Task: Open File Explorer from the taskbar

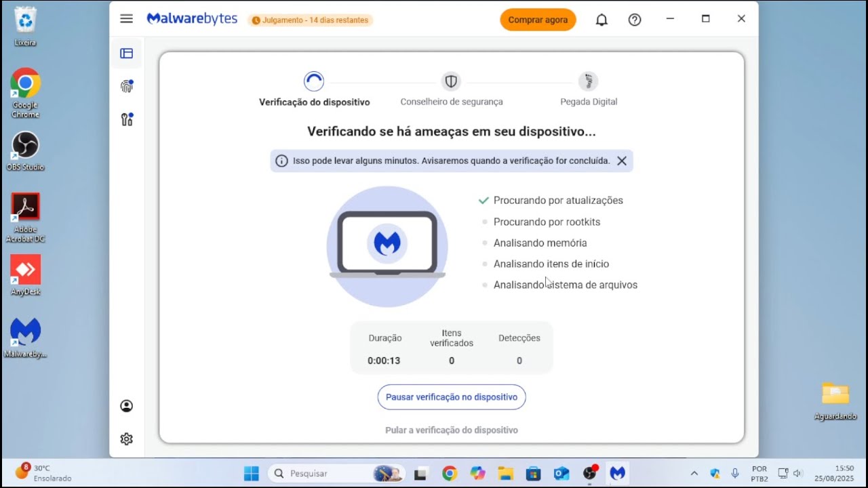Action: 505,474
